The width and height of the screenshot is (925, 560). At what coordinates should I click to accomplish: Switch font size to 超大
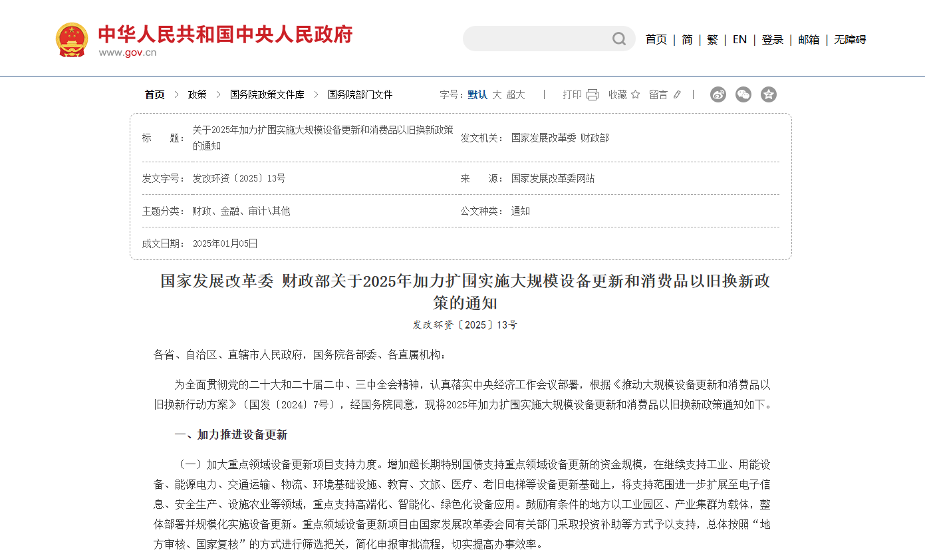pyautogui.click(x=515, y=94)
